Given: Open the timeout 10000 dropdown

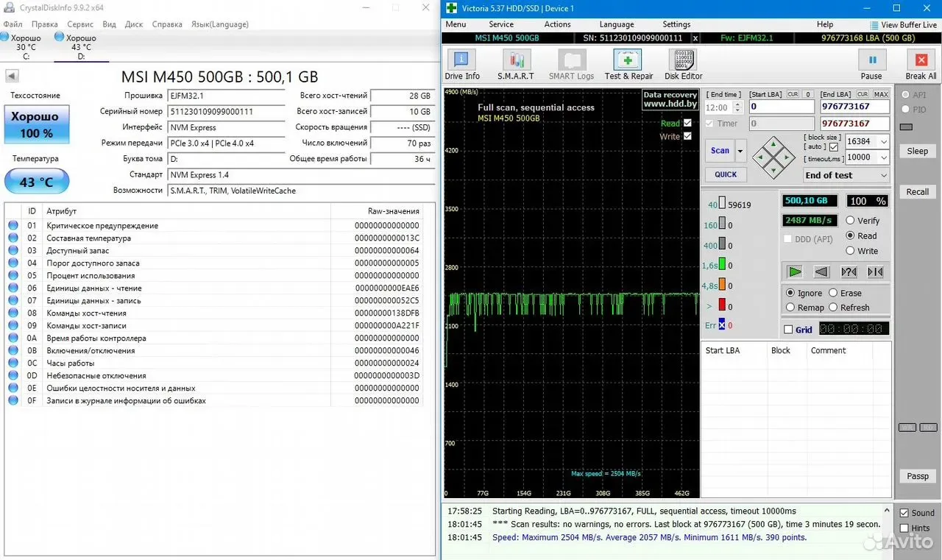Looking at the screenshot, I should pos(884,157).
